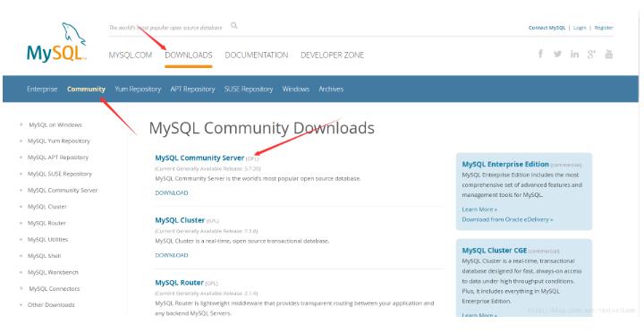Select the Windows submenu item
This screenshot has height=333, width=644.
click(x=296, y=89)
